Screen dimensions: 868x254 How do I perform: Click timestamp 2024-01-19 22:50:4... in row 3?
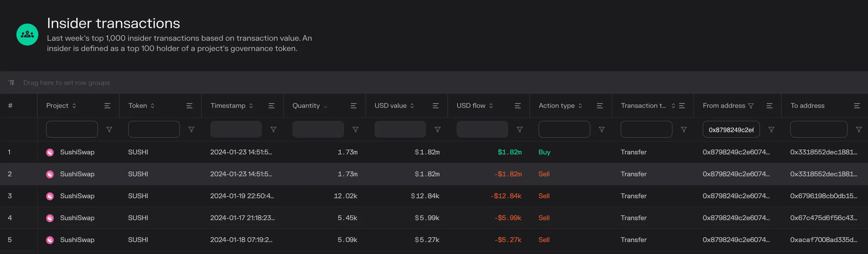click(x=242, y=196)
